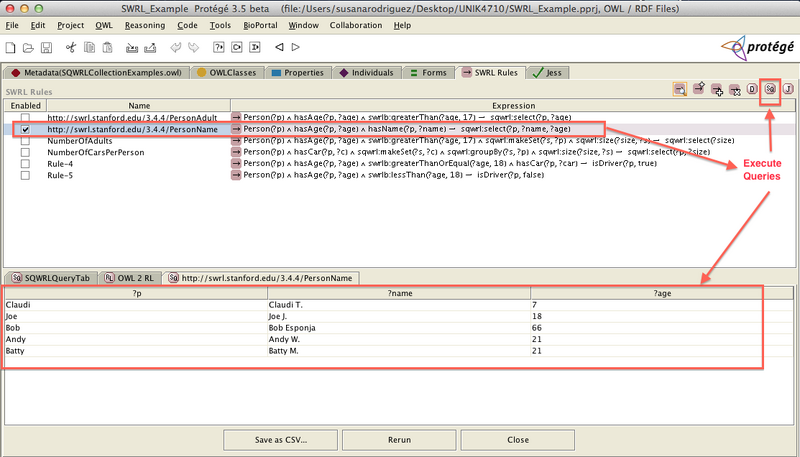The height and width of the screenshot is (457, 800).
Task: Enable the NumberOfCarsPerPerson rule checkbox
Action: 25,152
